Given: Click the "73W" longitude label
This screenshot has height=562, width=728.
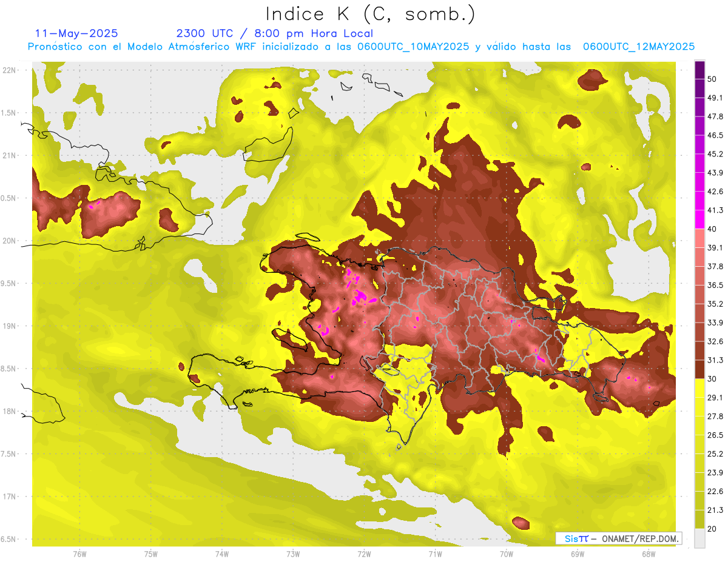Looking at the screenshot, I should pos(293,554).
